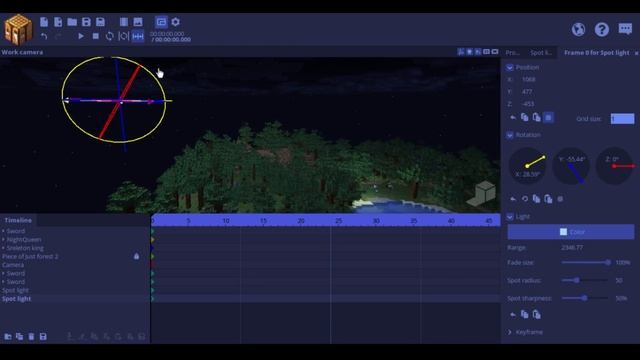Collapse the Light section
The image size is (640, 360).
click(x=510, y=217)
